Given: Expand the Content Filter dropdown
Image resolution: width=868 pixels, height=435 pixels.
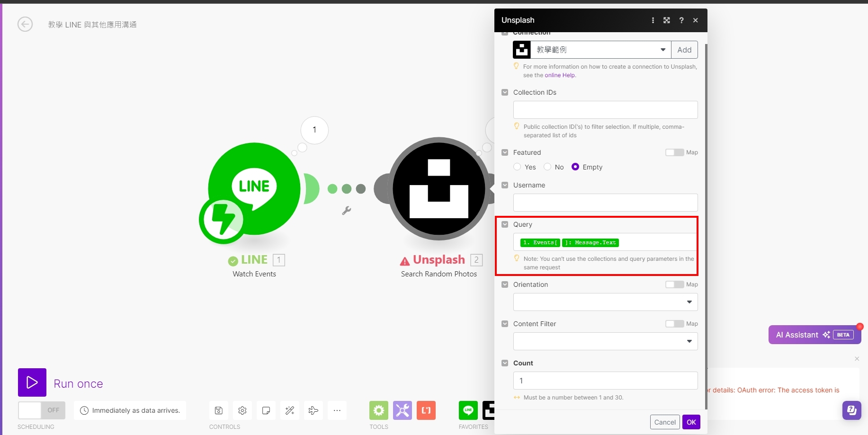Looking at the screenshot, I should [605, 341].
